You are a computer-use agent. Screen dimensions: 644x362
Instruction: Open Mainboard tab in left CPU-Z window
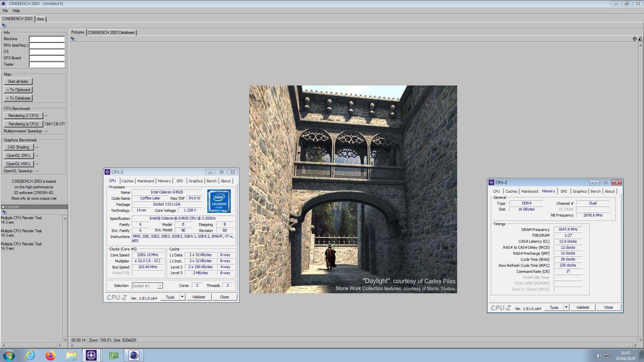coord(146,181)
